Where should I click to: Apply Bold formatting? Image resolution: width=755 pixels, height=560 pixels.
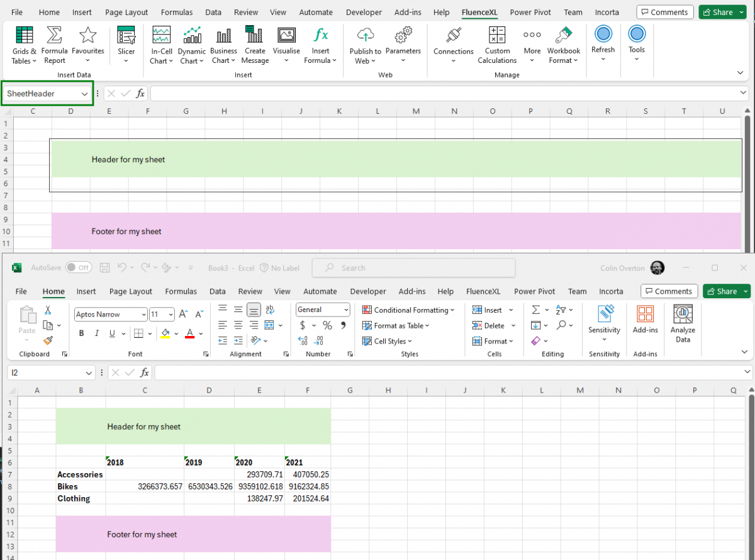[x=81, y=333]
